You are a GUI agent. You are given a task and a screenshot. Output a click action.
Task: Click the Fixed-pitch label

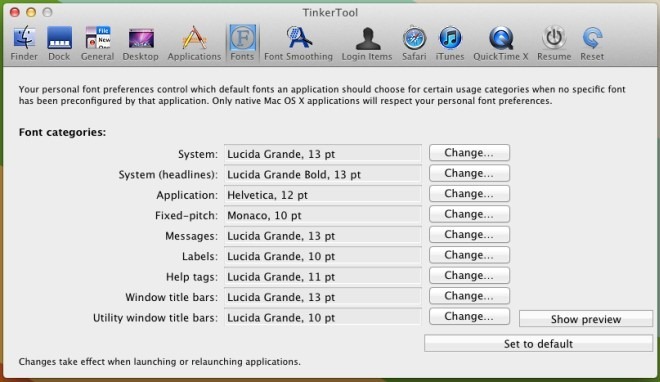(186, 215)
